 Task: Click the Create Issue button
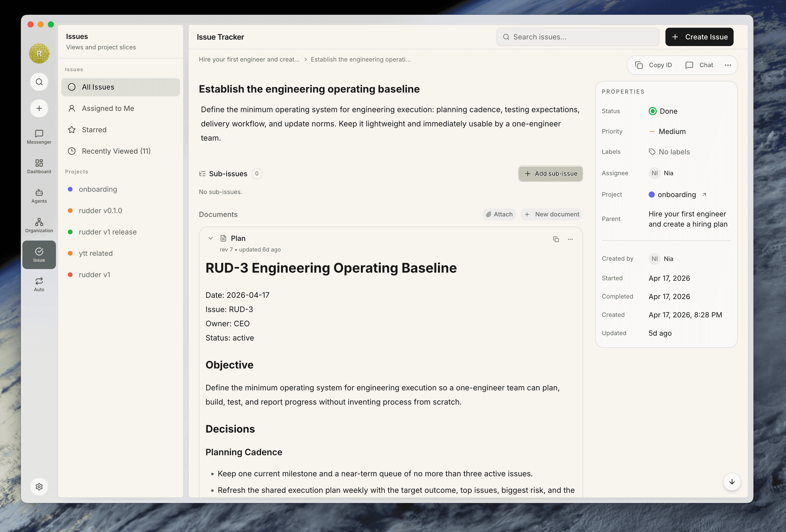(x=699, y=37)
